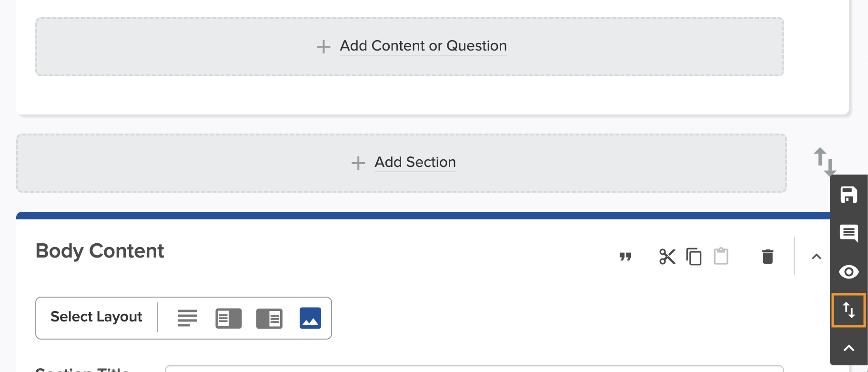Viewport: 868px width, 372px height.
Task: Click the gray move section arrows
Action: pyautogui.click(x=825, y=162)
